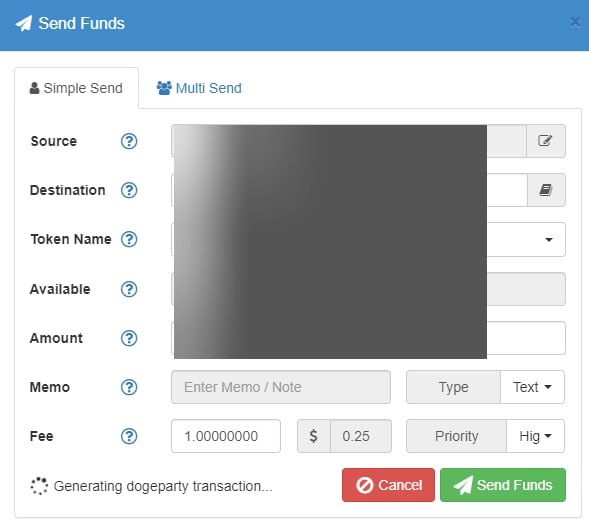Viewport: 589px width, 529px height.
Task: Click the red Cancel button
Action: tap(388, 485)
